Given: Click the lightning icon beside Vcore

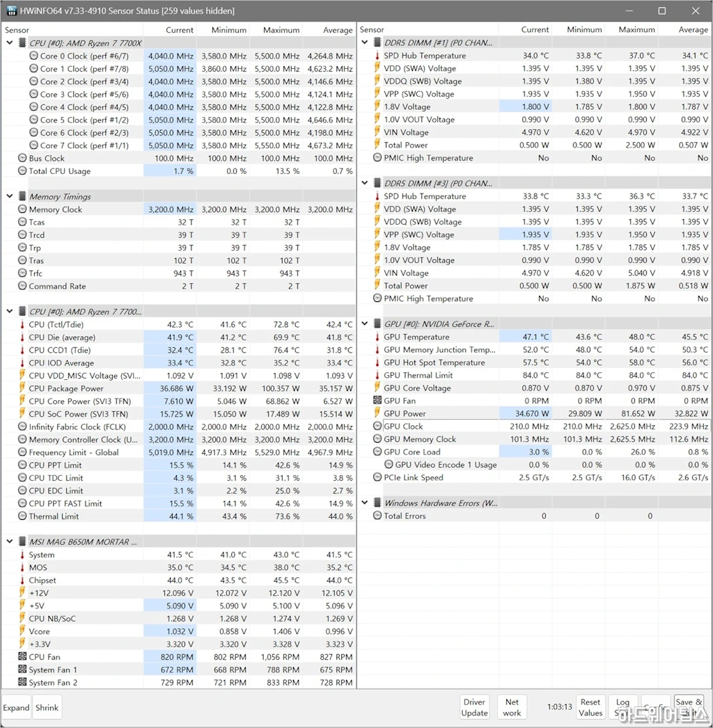Looking at the screenshot, I should [x=22, y=631].
